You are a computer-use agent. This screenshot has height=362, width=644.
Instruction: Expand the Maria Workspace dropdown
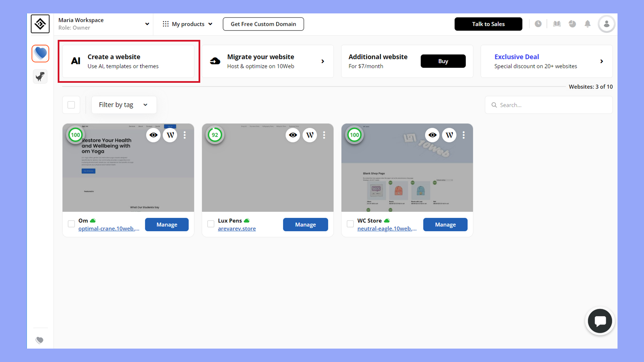pos(147,24)
